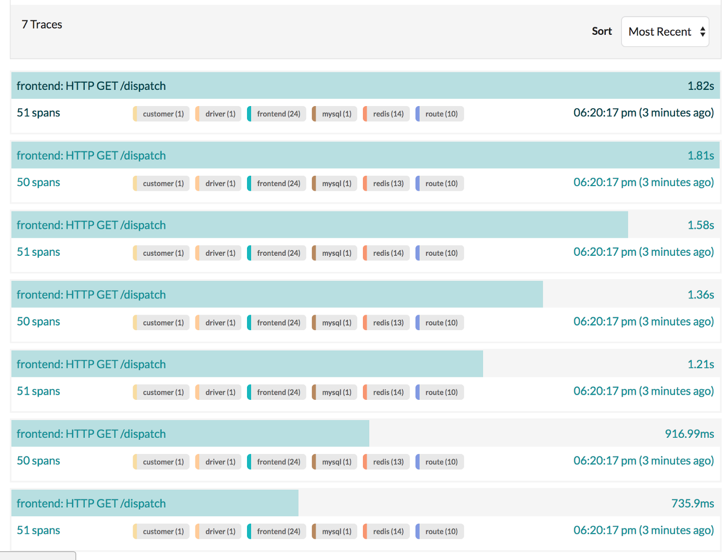Pick driver (1) tag in the 1.21s trace
Screen dimensions: 728x560
tap(218, 393)
